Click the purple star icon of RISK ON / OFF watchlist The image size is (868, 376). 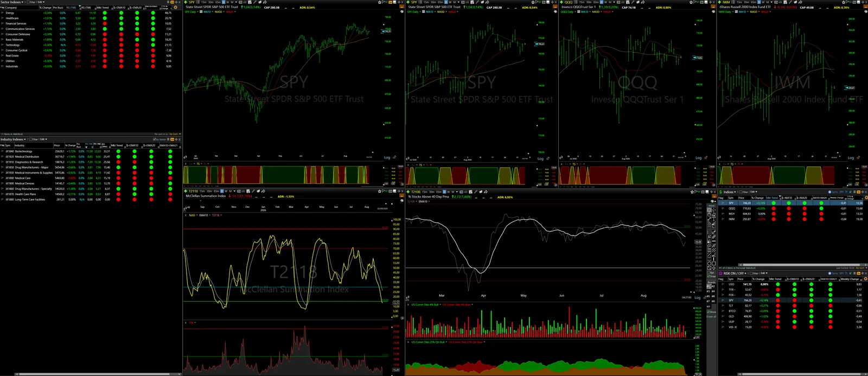[720, 273]
